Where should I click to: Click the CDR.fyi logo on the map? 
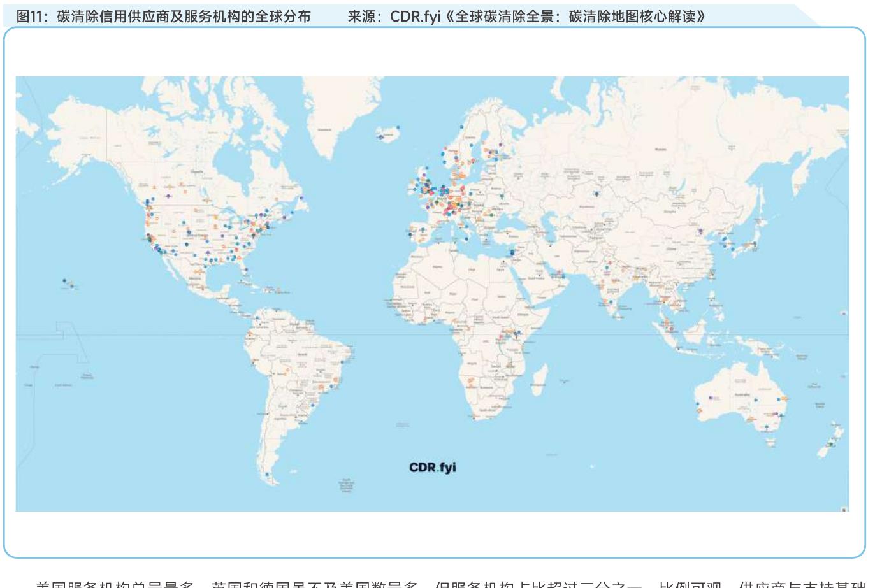[x=433, y=468]
